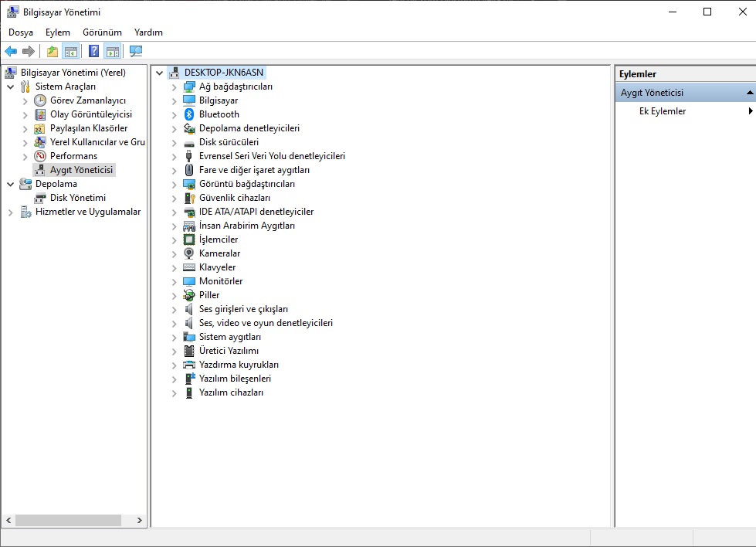
Task: Collapse the Depolama tree node
Action: tap(10, 184)
